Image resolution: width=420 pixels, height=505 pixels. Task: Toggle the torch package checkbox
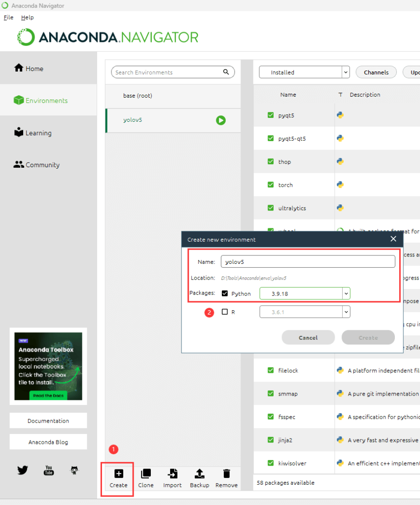[x=271, y=184]
